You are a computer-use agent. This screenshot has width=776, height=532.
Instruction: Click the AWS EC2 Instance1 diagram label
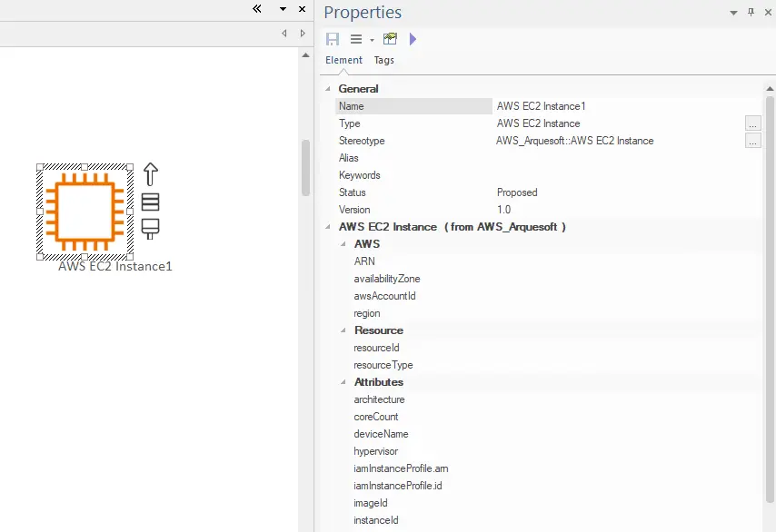click(115, 267)
